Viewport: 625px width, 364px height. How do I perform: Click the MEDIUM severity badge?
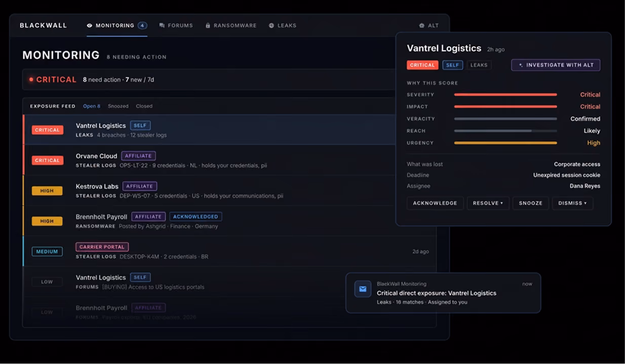point(47,252)
